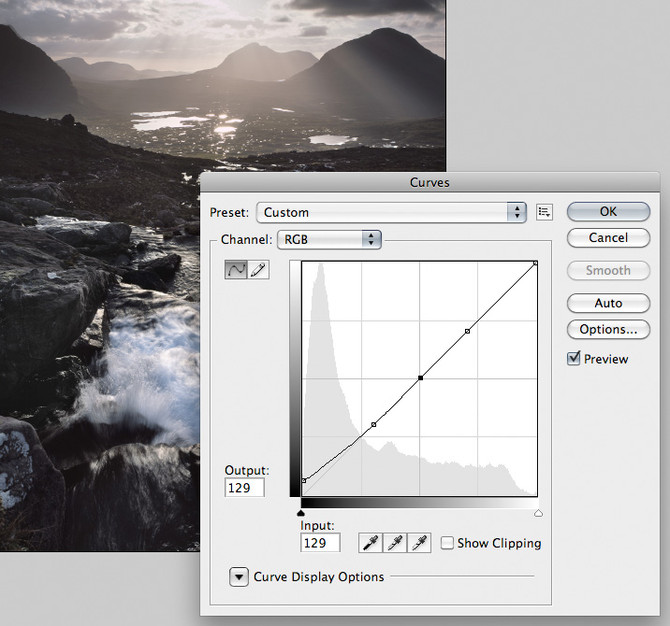
Task: Click the Cancel button
Action: point(608,238)
